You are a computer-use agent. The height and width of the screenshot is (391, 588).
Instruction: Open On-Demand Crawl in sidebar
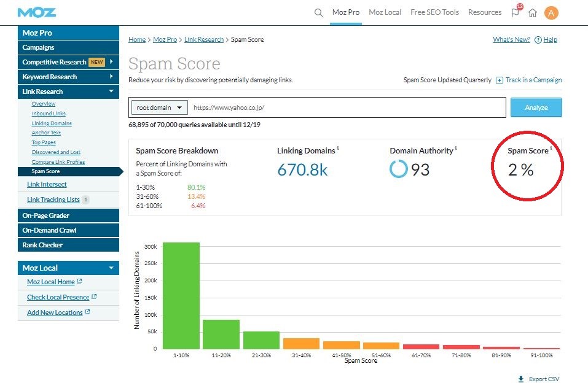pos(68,230)
